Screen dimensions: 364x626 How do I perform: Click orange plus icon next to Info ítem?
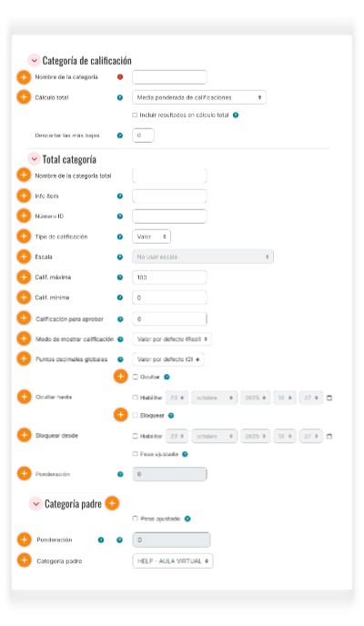pos(24,196)
